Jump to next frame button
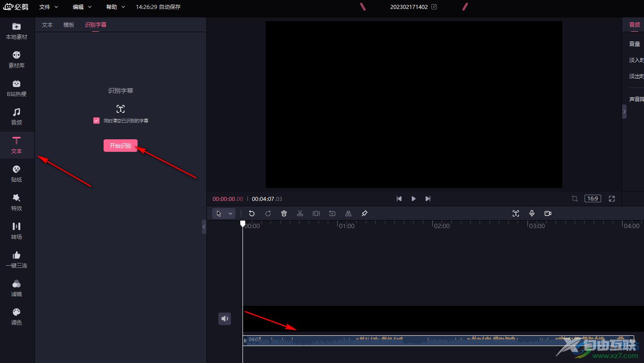 pyautogui.click(x=428, y=199)
